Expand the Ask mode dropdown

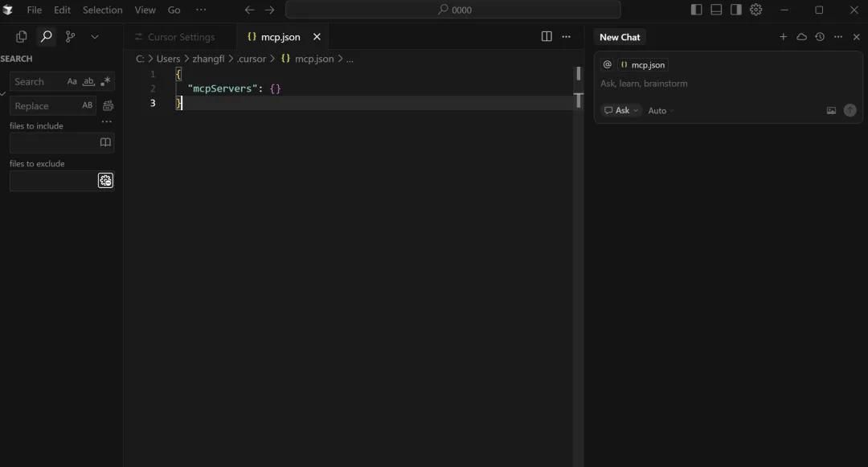621,111
